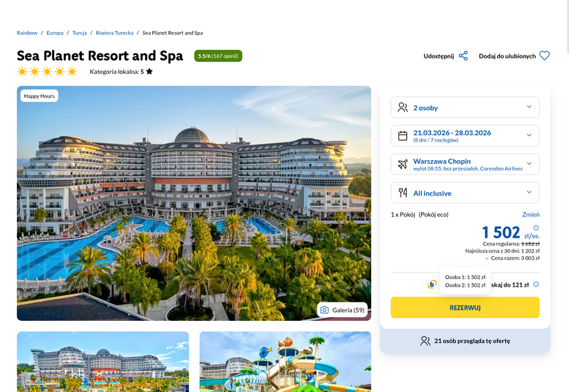
Task: Click the camera icon on Galeria button
Action: [324, 310]
